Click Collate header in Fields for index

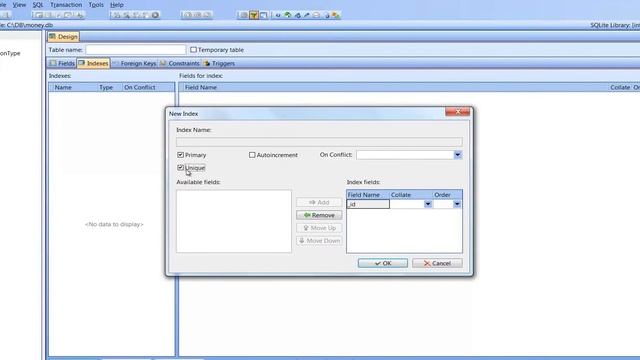(x=620, y=87)
